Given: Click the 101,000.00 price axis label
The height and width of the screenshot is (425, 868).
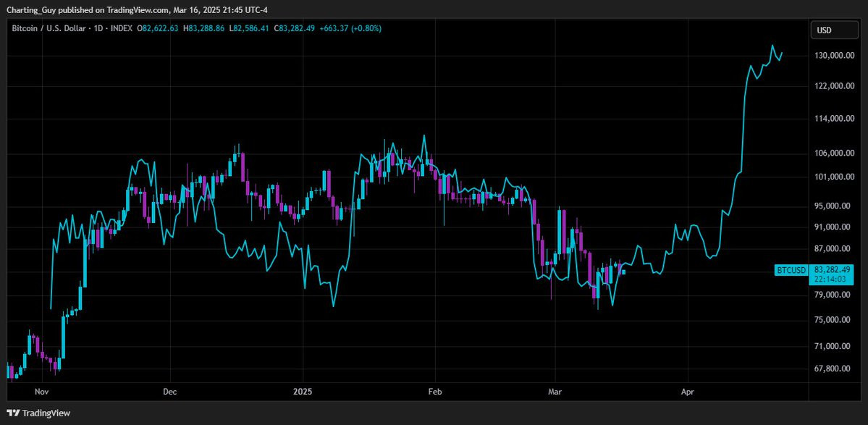Looking at the screenshot, I should [x=832, y=177].
